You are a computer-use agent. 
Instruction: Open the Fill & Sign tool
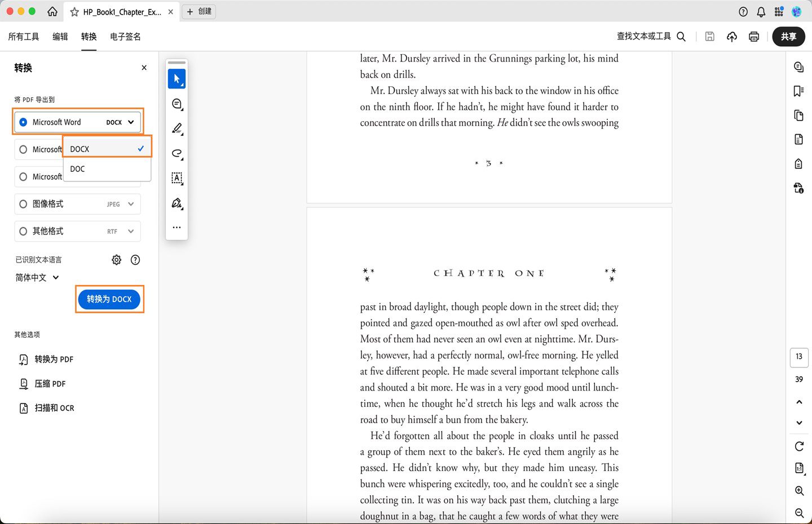(176, 203)
